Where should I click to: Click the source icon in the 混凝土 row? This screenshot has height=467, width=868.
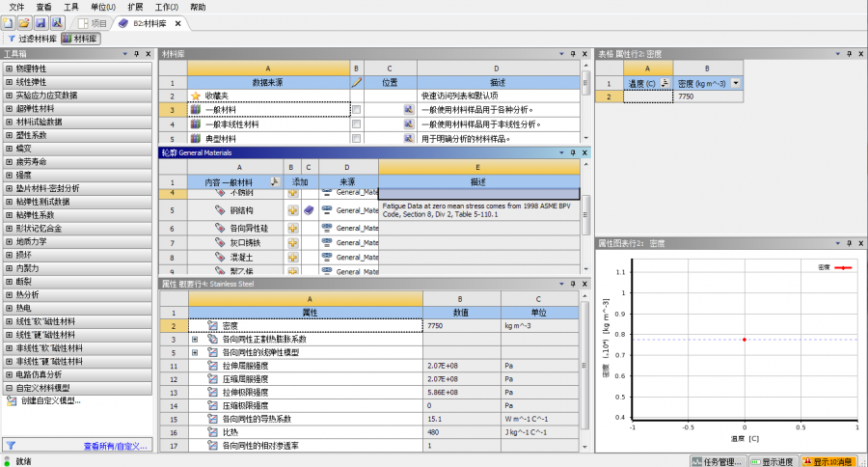pyautogui.click(x=327, y=257)
